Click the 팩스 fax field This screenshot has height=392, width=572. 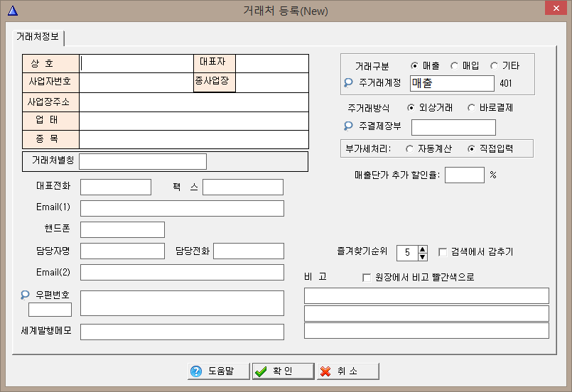tap(243, 187)
